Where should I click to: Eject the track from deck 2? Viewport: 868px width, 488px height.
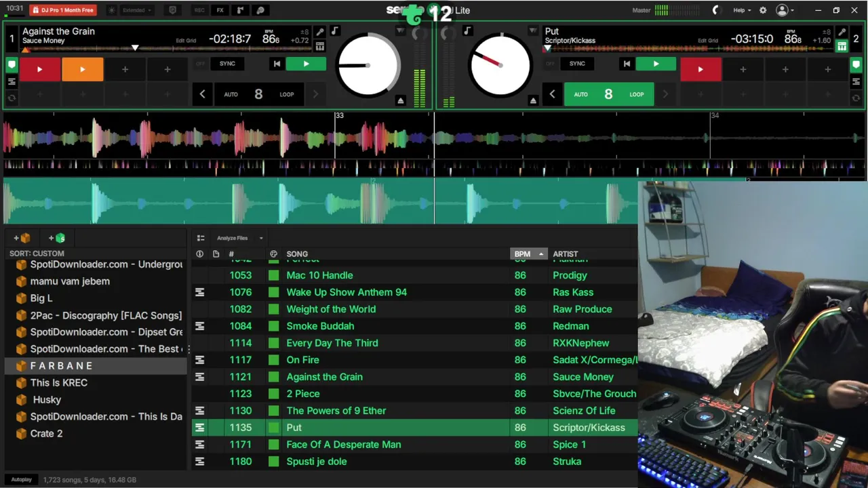click(x=533, y=100)
